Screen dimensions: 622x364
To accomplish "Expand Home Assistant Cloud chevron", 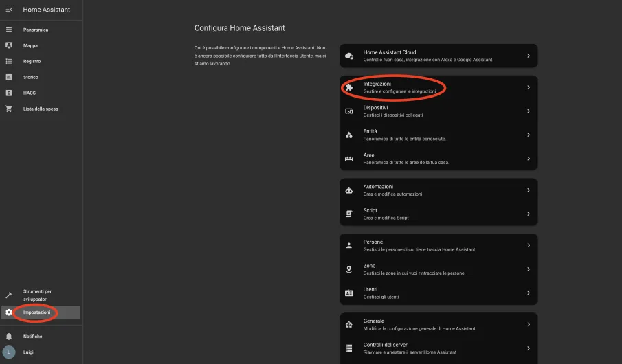I will (529, 56).
